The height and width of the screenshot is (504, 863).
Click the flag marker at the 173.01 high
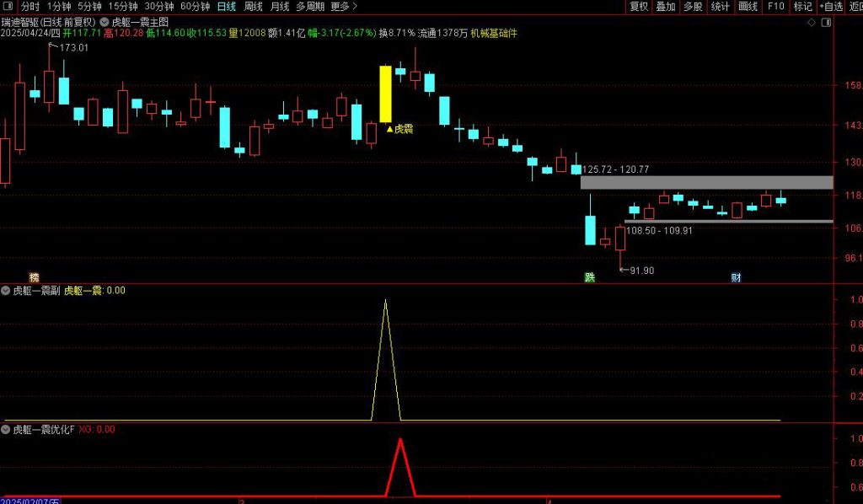[54, 47]
